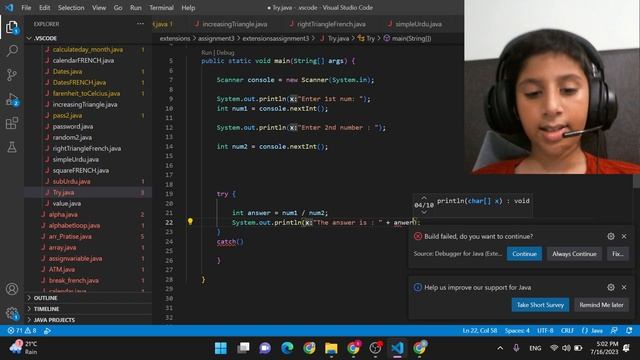The height and width of the screenshot is (360, 640).
Task: Show previous signature in parameter hint
Action: (x=424, y=198)
